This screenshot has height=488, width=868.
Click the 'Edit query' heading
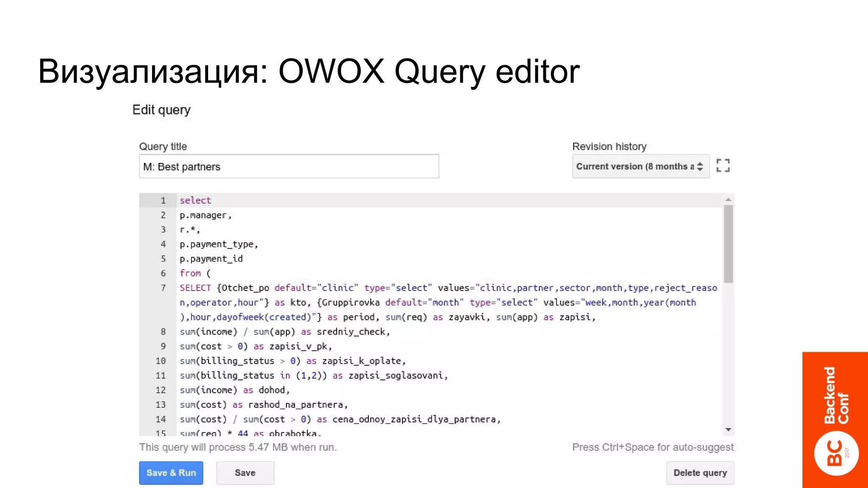[161, 110]
